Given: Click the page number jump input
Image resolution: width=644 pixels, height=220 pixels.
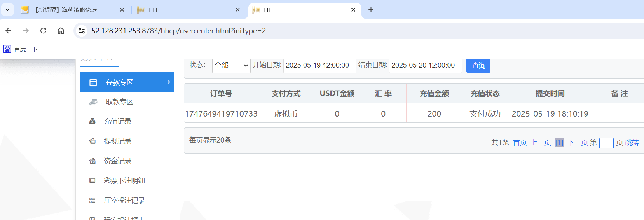Looking at the screenshot, I should tap(606, 143).
